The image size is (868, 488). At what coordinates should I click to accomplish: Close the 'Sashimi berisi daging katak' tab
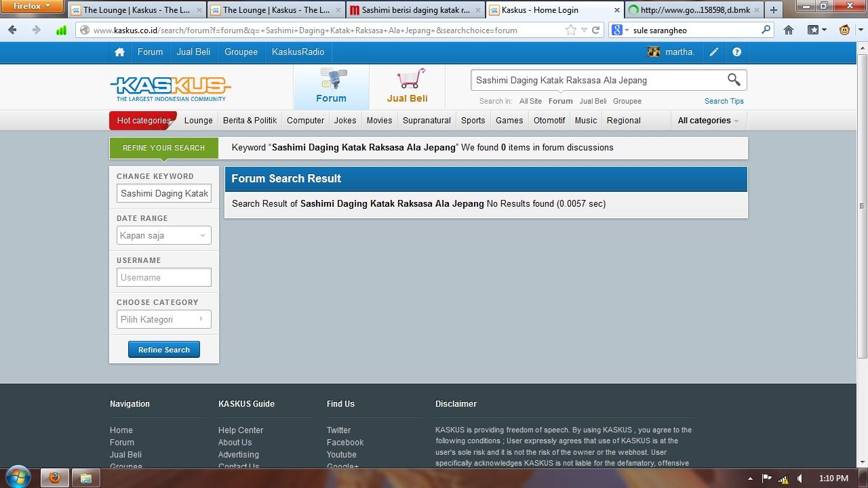477,10
